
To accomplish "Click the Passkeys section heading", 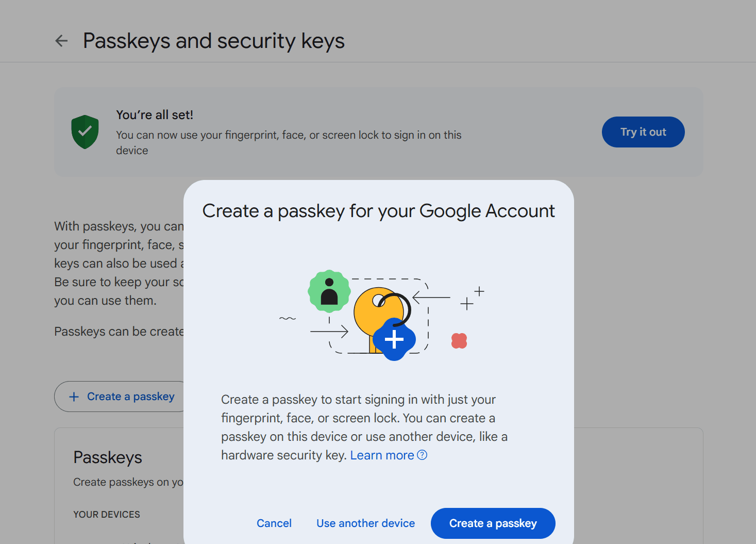I will [108, 457].
